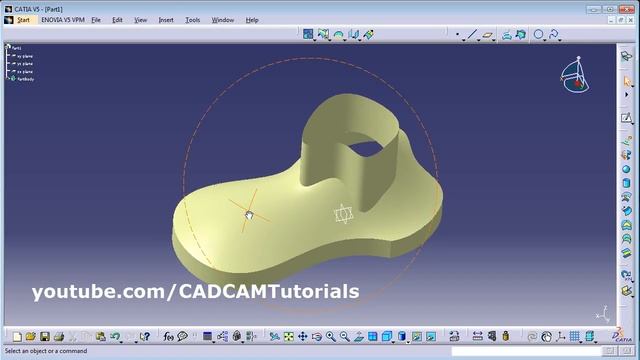Click the Hide/Show icon
The image size is (640, 360).
click(x=417, y=337)
